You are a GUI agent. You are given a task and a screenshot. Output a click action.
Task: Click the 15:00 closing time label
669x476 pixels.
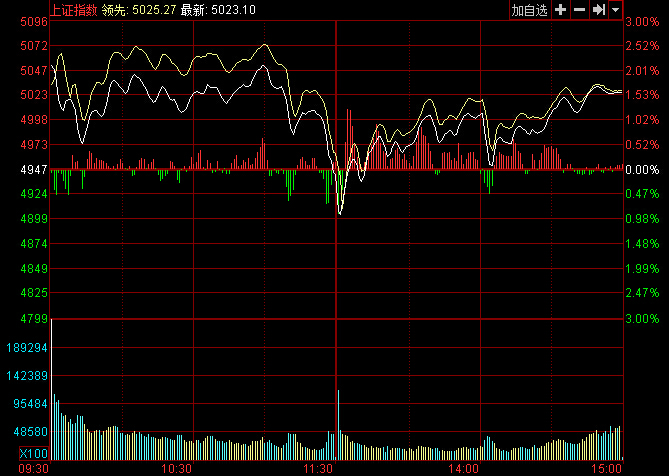pyautogui.click(x=606, y=468)
